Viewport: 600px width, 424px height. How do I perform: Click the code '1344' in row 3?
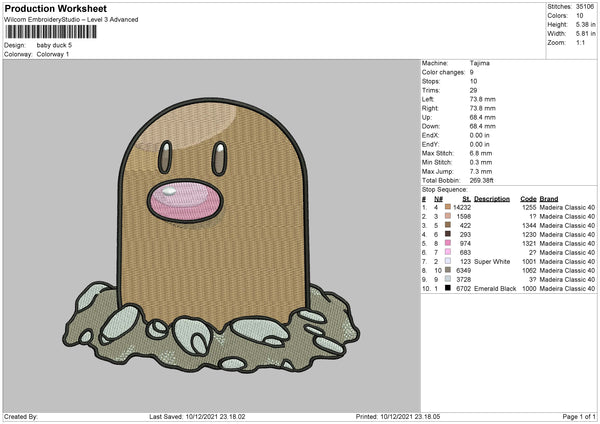click(529, 225)
